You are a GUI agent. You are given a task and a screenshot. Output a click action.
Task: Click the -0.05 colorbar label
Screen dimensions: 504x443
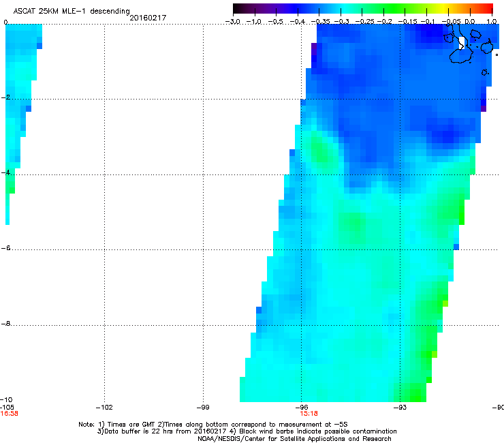(452, 22)
